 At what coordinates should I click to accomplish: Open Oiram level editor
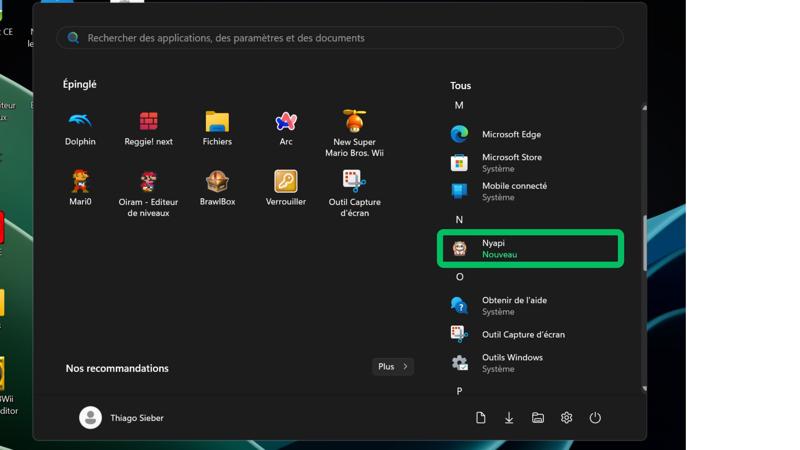pos(148,192)
